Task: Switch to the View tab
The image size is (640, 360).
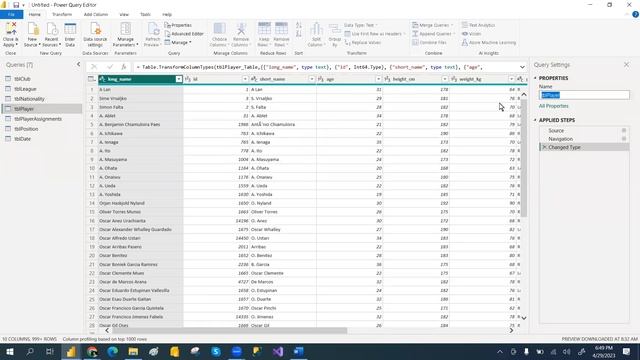Action: (124, 14)
